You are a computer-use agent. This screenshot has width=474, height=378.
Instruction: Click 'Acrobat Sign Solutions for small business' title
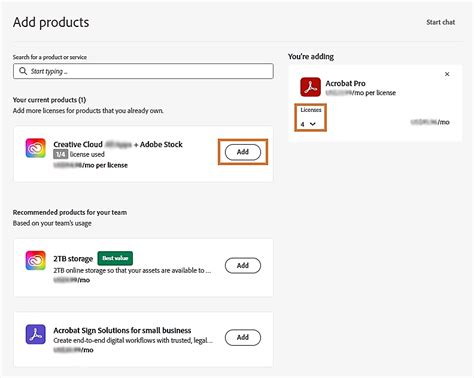[x=122, y=330]
